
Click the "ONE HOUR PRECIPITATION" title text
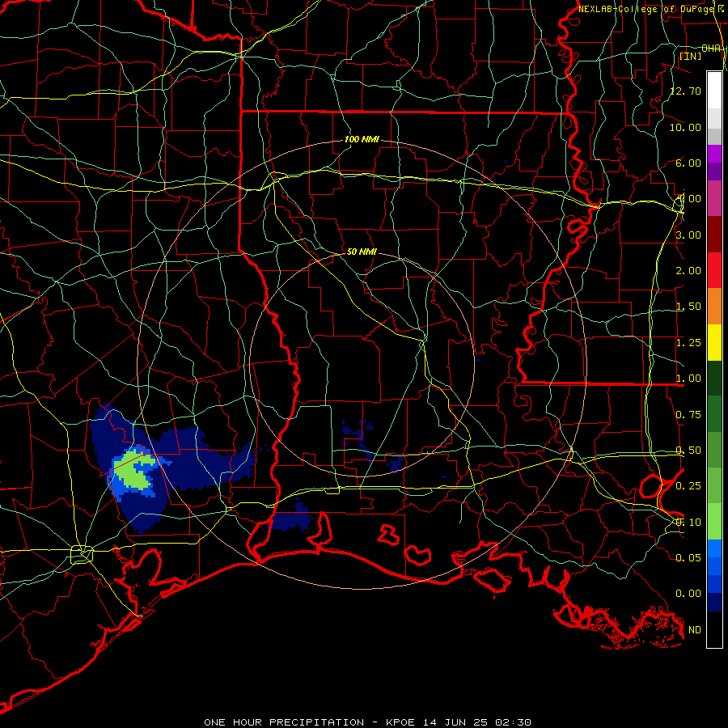tap(284, 722)
